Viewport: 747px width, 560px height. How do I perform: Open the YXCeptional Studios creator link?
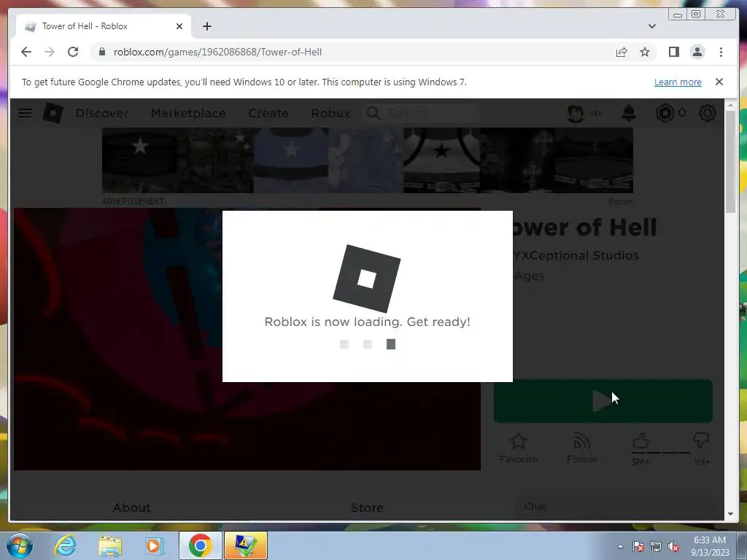click(576, 256)
